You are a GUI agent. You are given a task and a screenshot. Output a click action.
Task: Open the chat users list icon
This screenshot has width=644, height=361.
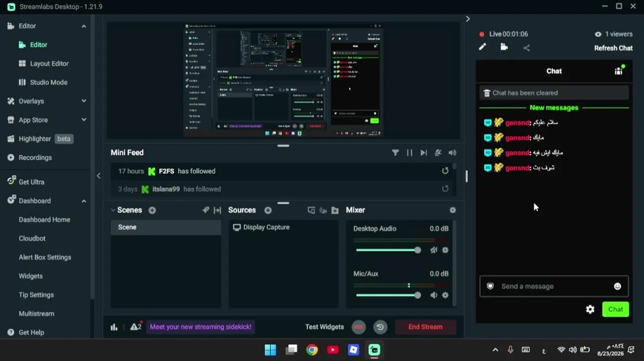coord(619,71)
